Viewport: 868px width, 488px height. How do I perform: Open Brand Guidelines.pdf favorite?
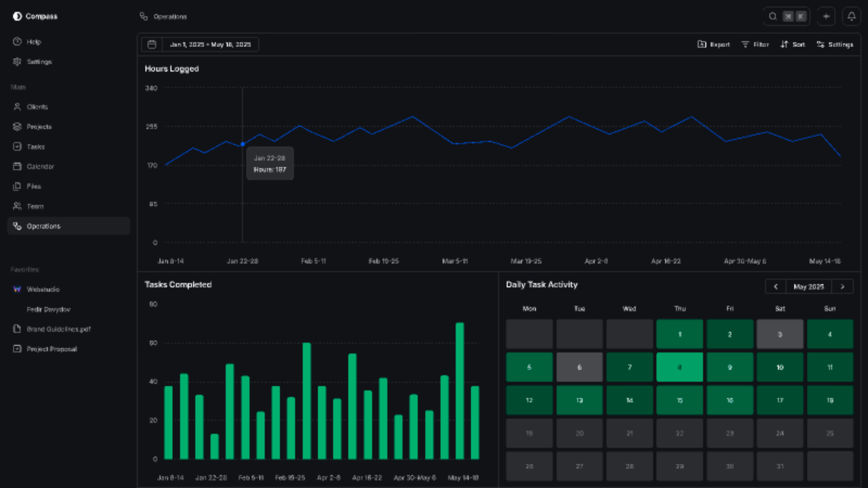pyautogui.click(x=58, y=329)
